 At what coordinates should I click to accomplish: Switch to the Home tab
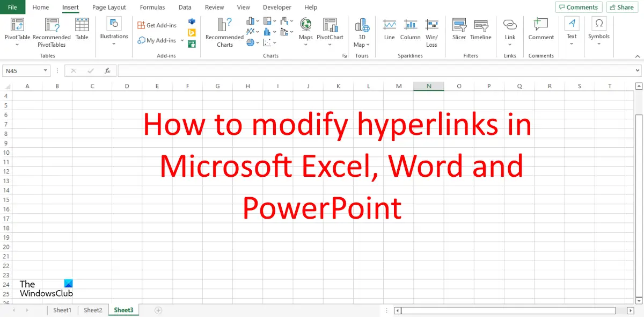[x=41, y=8]
